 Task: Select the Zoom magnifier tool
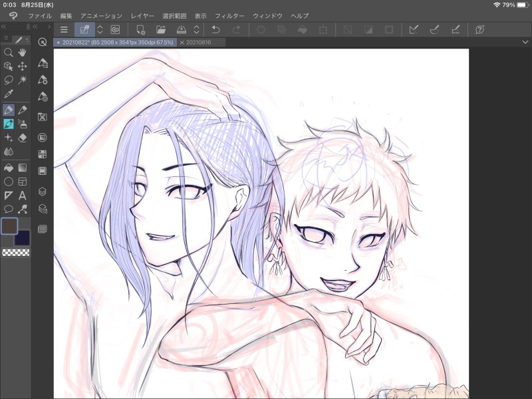click(9, 53)
